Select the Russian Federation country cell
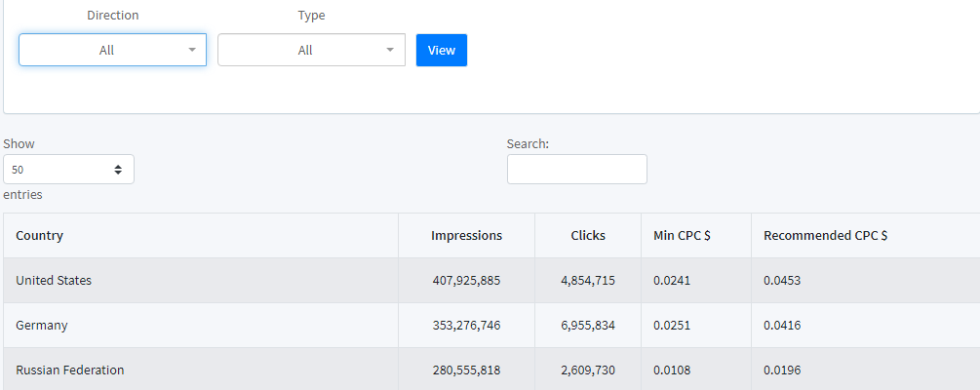The height and width of the screenshot is (390, 980). pos(70,370)
